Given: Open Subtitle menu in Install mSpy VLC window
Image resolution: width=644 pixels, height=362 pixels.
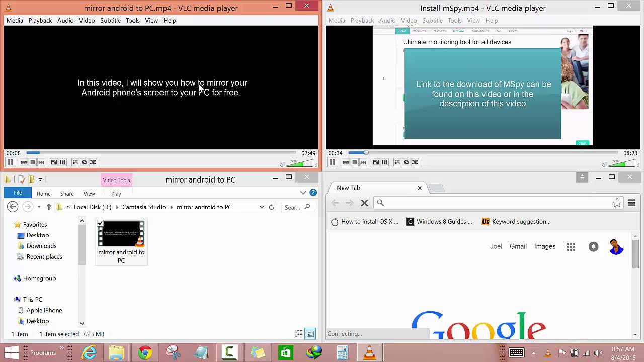Looking at the screenshot, I should (x=432, y=21).
